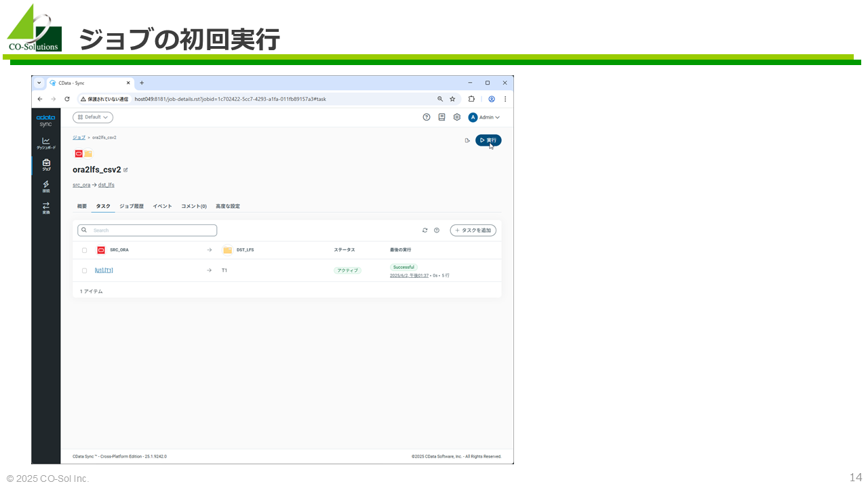Screen dimensions: 868x488
Task: Check the checkbox for [U1].[T1] row
Action: [x=84, y=270]
